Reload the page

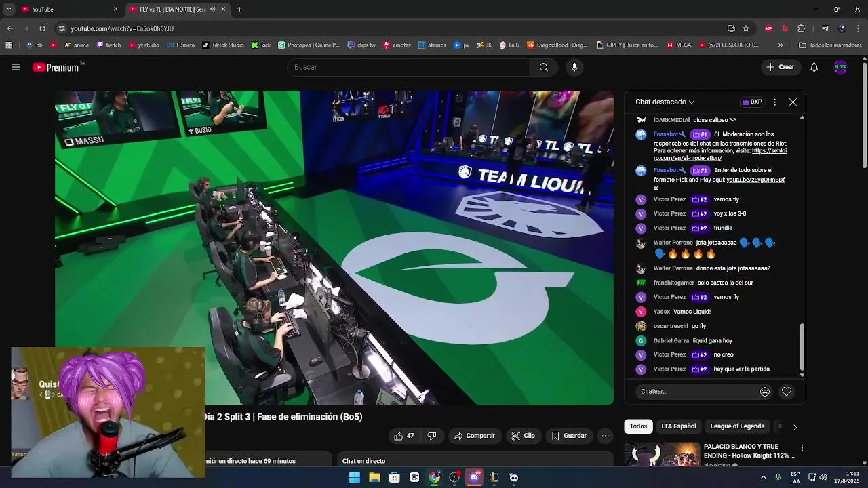coord(42,28)
